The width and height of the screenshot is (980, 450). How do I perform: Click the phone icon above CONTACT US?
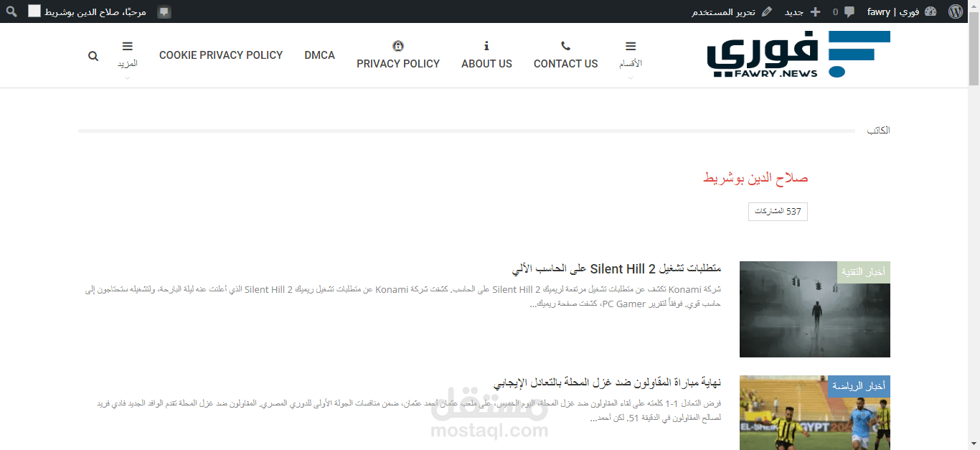coord(565,45)
